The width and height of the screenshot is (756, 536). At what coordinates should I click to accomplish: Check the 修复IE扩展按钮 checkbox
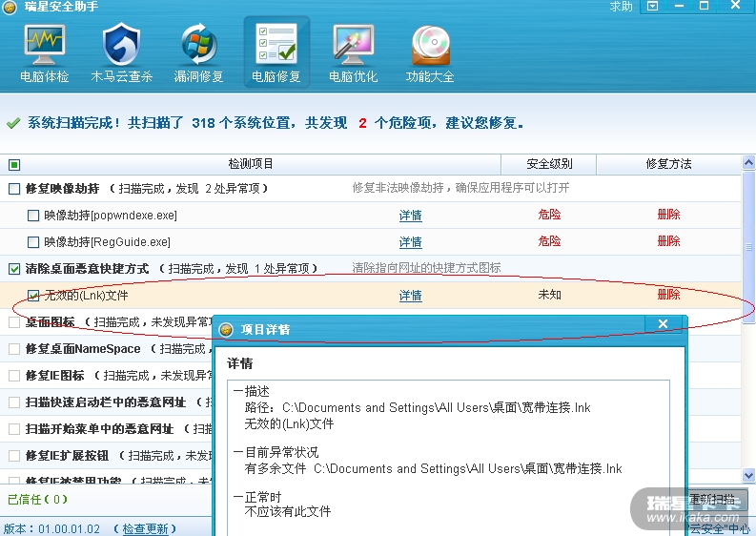click(14, 456)
